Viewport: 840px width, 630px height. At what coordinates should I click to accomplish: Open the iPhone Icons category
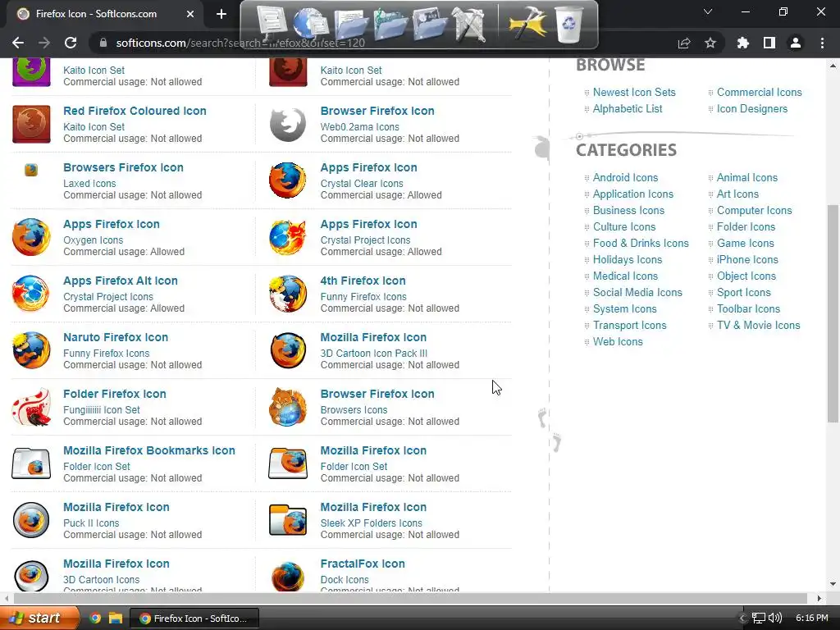coord(747,260)
